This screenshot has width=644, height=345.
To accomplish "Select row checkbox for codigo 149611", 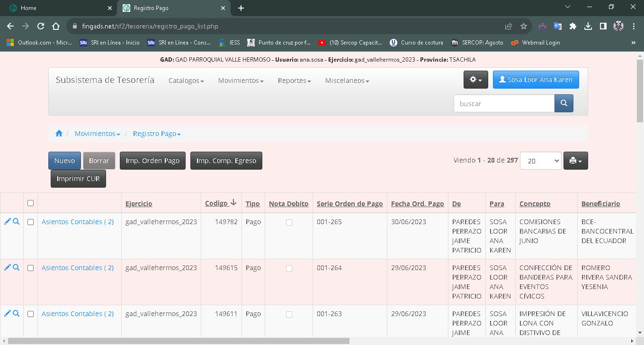I will click(x=30, y=314).
